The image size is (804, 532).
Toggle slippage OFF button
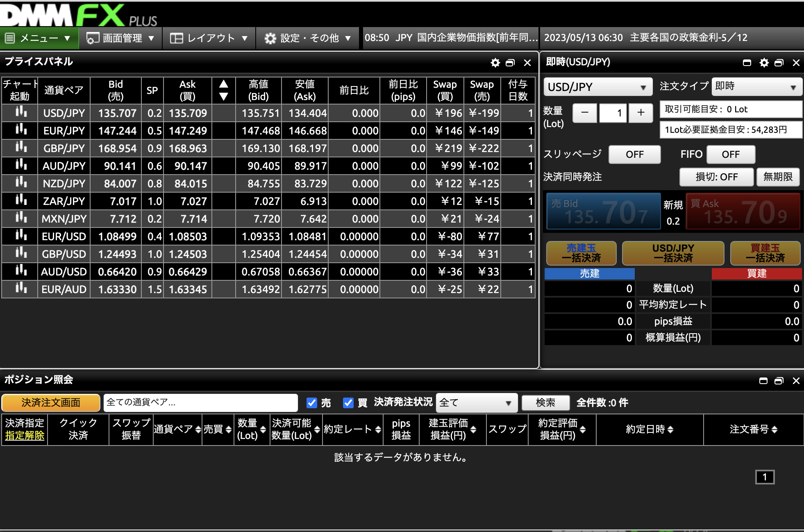pos(634,155)
